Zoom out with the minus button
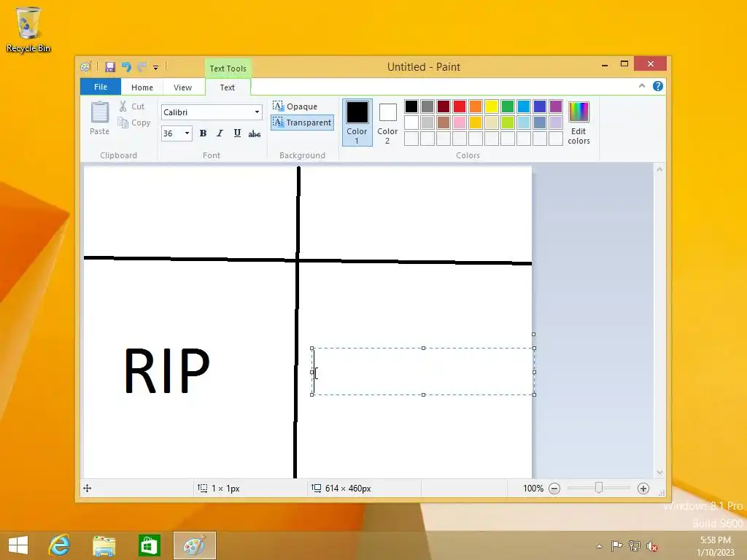Screen dimensions: 747x560 (x=554, y=489)
